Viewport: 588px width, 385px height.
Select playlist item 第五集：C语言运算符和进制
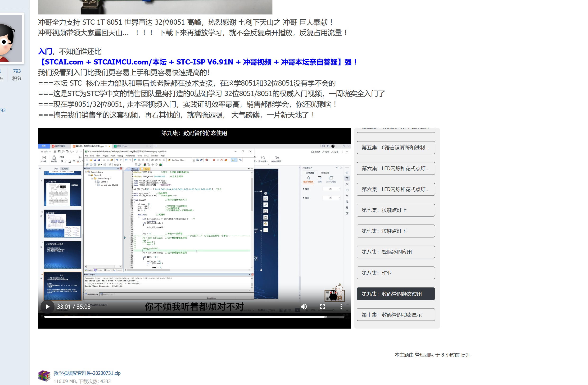click(x=396, y=148)
